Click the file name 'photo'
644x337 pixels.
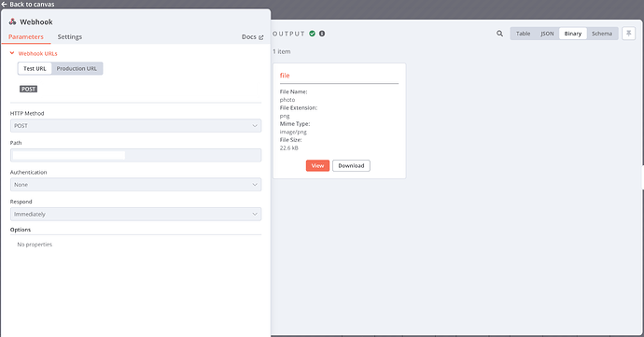click(287, 100)
